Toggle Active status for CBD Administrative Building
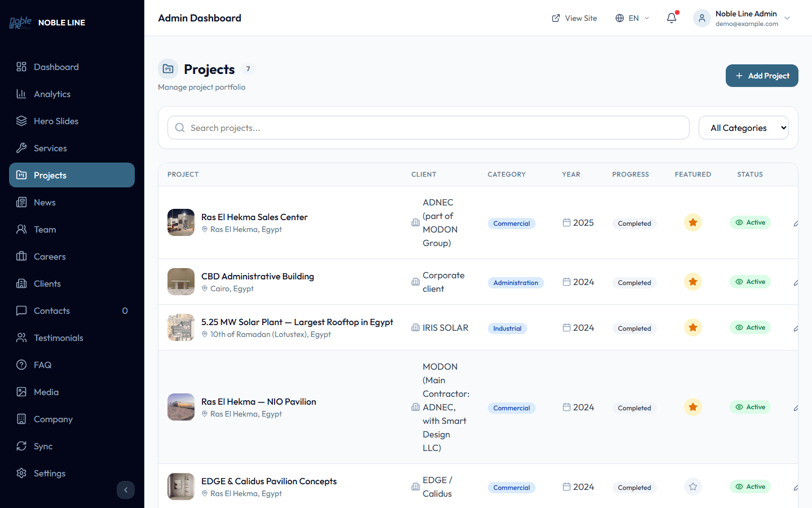Viewport: 812px width, 508px height. [750, 282]
